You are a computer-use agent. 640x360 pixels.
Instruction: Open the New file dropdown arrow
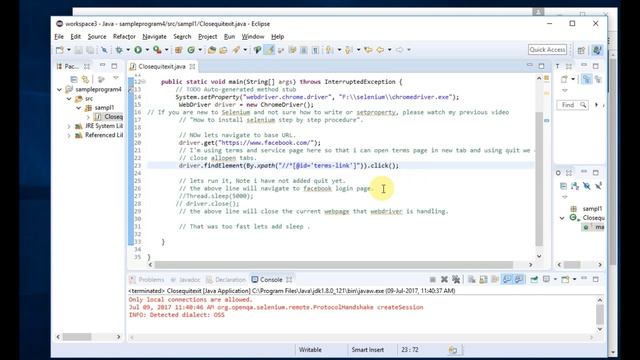(x=69, y=50)
